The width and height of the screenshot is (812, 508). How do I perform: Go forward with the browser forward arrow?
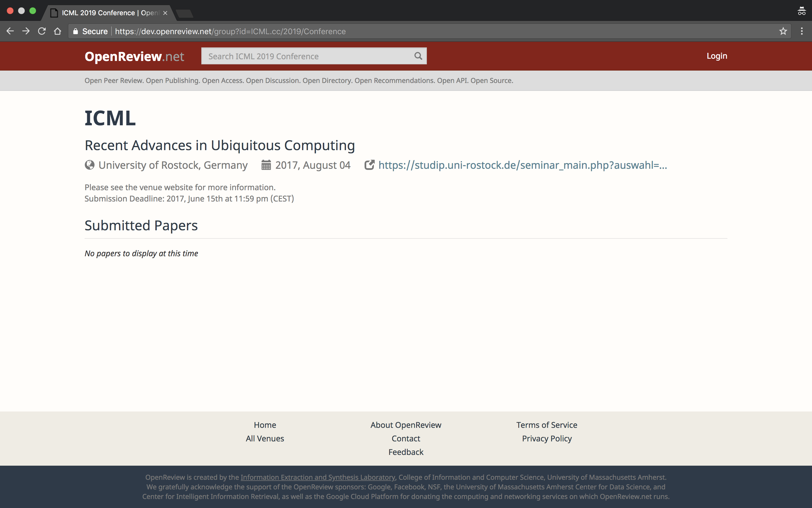point(26,31)
